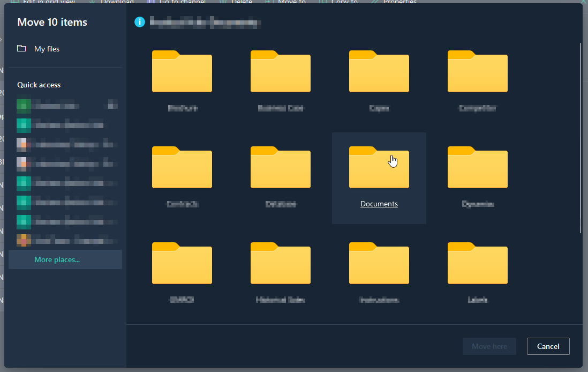Click Download in the background toolbar
The height and width of the screenshot is (372, 588).
[112, 2]
